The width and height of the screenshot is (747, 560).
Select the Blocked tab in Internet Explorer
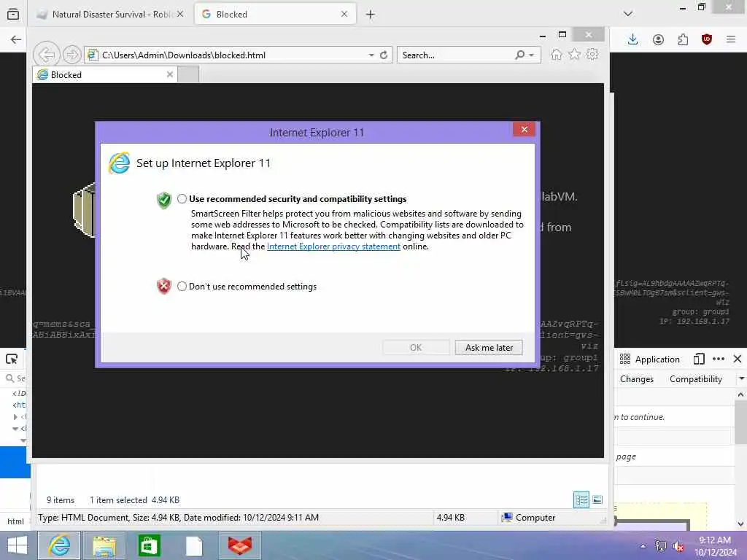105,75
